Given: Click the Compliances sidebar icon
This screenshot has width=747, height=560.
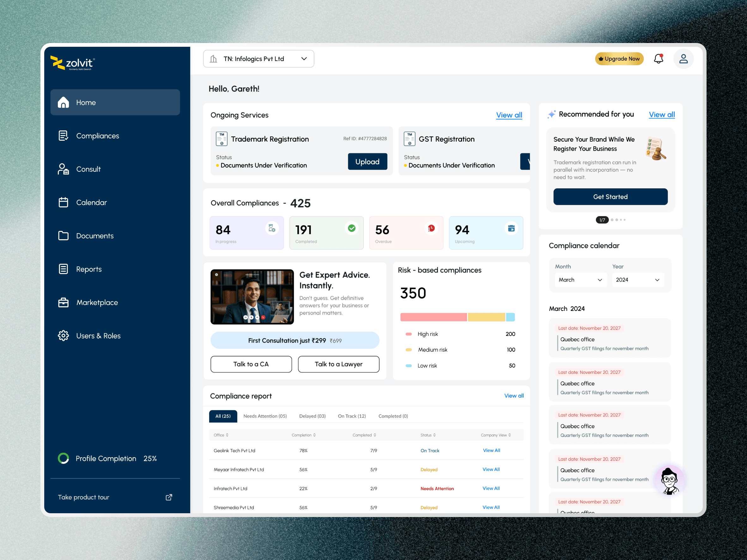Looking at the screenshot, I should coord(63,136).
